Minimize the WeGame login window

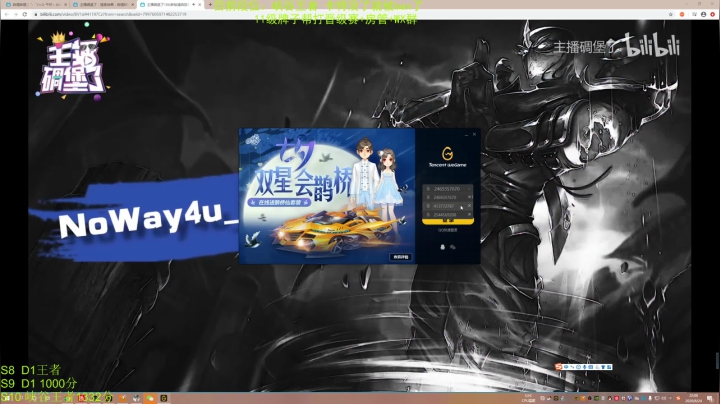(466, 135)
